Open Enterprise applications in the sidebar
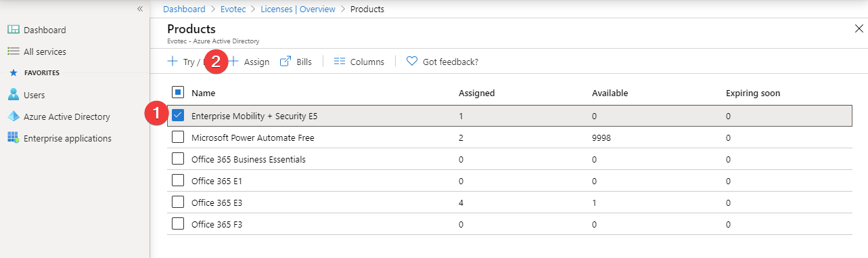 [x=67, y=138]
